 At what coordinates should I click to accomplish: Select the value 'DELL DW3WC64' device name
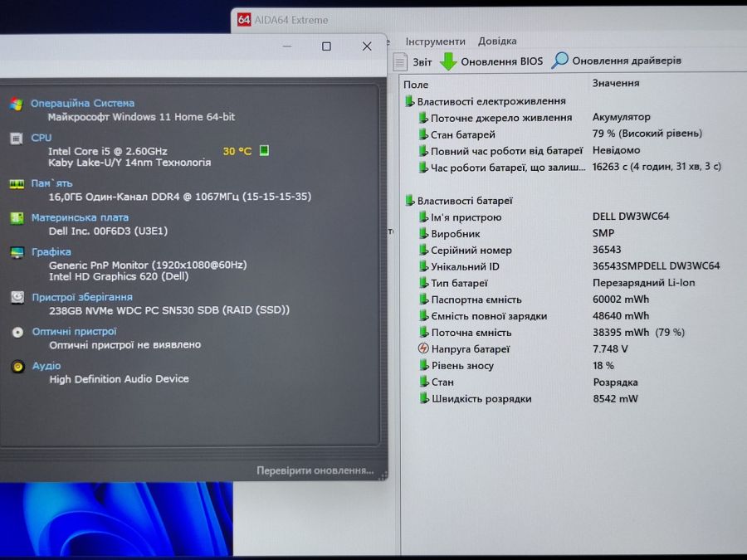[x=631, y=217]
